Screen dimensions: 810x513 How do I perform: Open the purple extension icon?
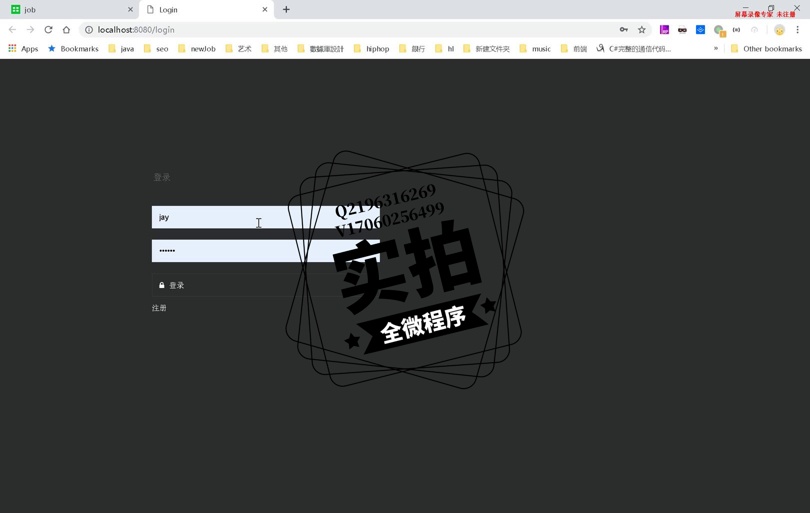point(664,30)
